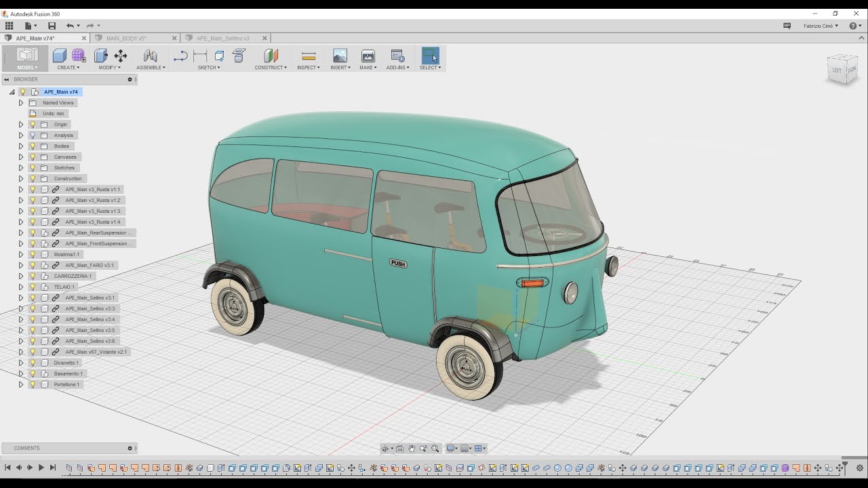The height and width of the screenshot is (488, 868).
Task: Click the Make 3D print icon
Action: pos(368,56)
